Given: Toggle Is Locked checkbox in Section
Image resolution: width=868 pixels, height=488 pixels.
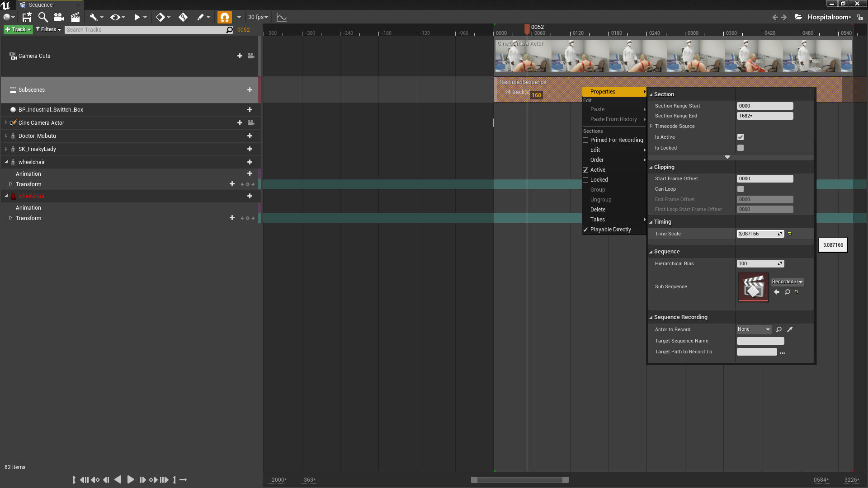Looking at the screenshot, I should pyautogui.click(x=741, y=148).
